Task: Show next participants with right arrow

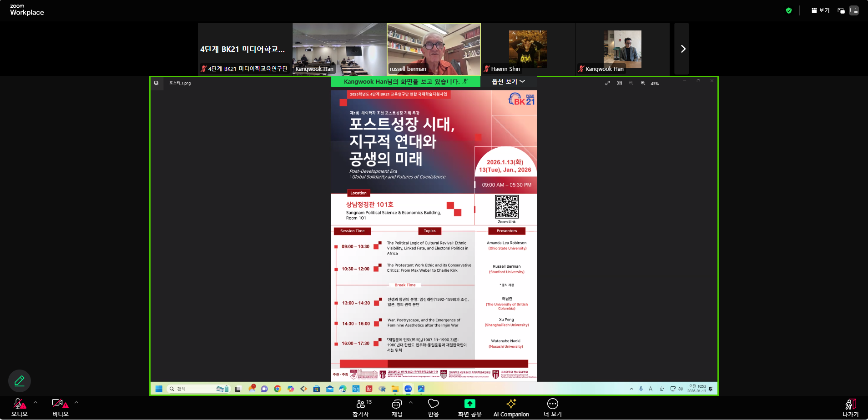Action: pos(682,49)
